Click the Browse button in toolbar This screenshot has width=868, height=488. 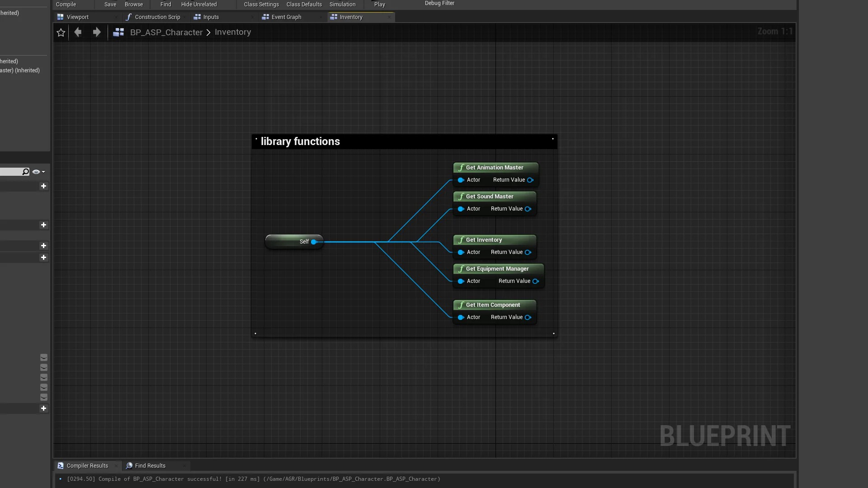[133, 4]
